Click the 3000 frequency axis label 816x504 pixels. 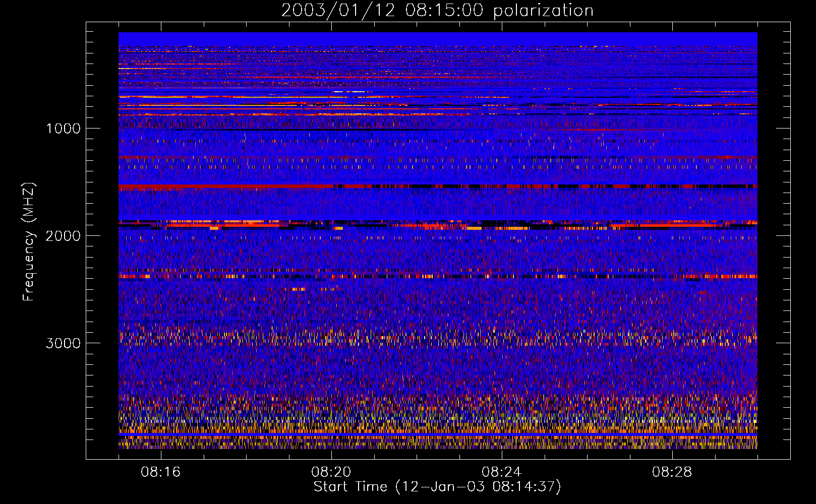[63, 343]
